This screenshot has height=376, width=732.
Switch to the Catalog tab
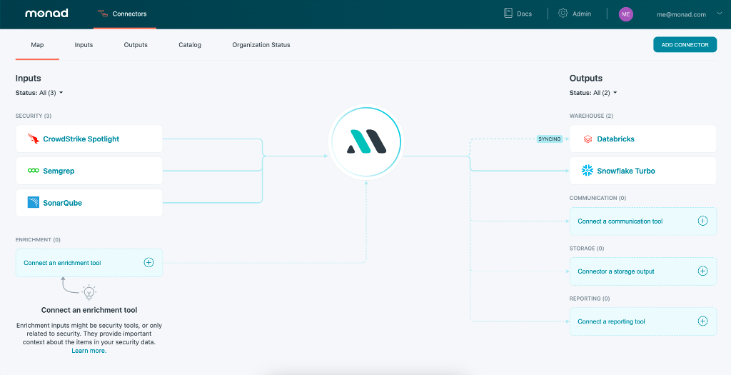pos(190,45)
